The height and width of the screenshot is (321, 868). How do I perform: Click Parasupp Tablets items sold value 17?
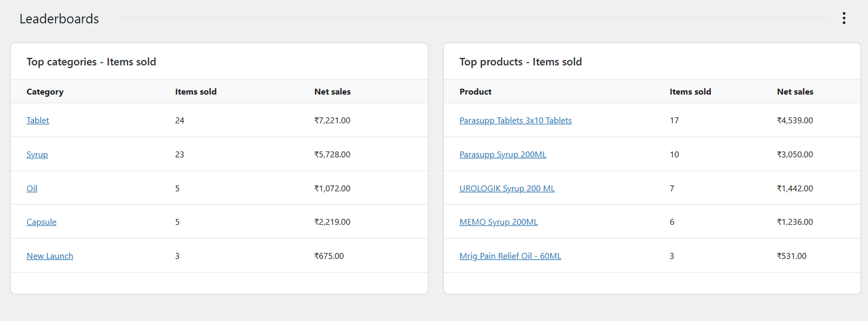(x=674, y=121)
